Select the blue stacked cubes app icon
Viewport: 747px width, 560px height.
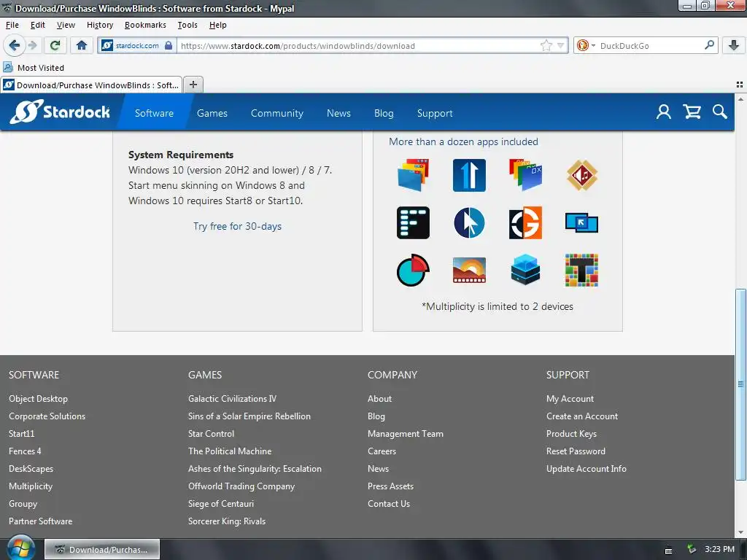pyautogui.click(x=525, y=270)
